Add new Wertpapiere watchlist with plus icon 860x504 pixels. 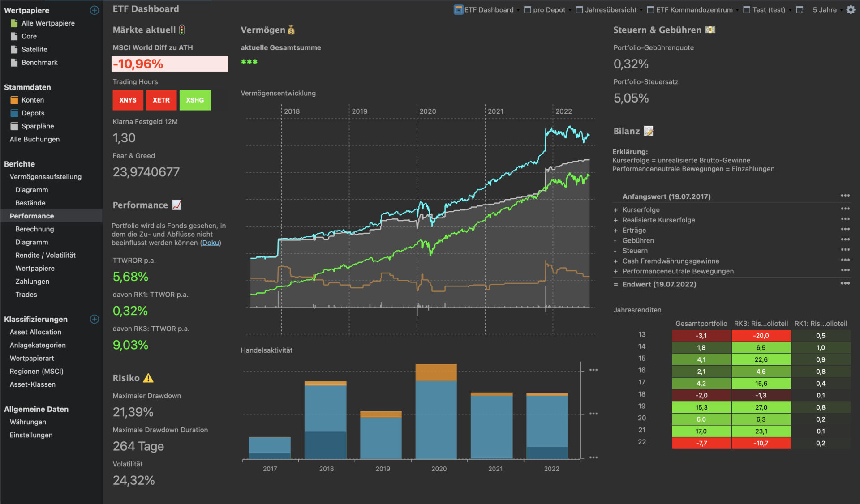coord(94,10)
